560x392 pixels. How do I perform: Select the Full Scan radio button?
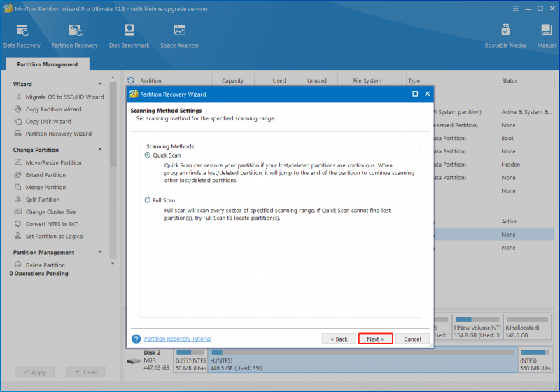(x=148, y=200)
